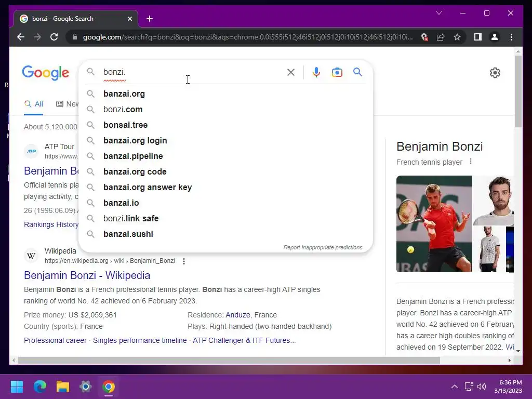Click the Benjamin Bonzi panel title
The width and height of the screenshot is (532, 399).
tap(440, 147)
